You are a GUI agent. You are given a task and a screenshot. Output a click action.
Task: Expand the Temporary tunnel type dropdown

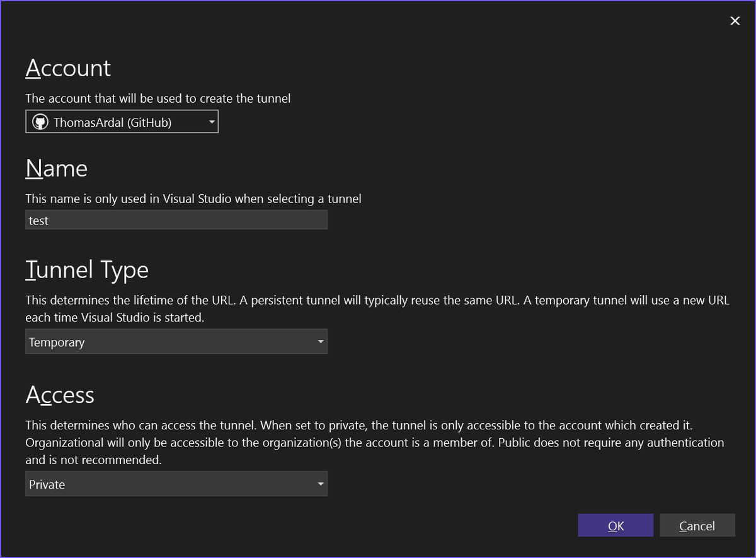tap(176, 342)
